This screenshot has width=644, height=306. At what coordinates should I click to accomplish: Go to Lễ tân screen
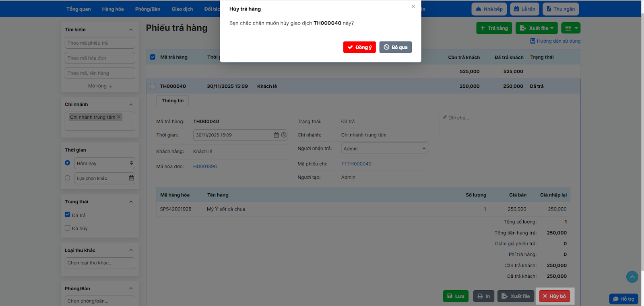pyautogui.click(x=524, y=9)
